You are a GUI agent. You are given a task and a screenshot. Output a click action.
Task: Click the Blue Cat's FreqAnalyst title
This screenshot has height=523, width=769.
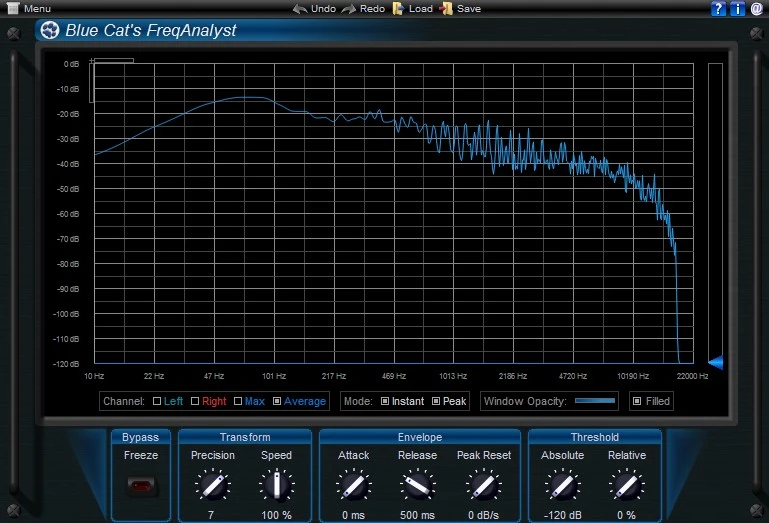click(151, 30)
